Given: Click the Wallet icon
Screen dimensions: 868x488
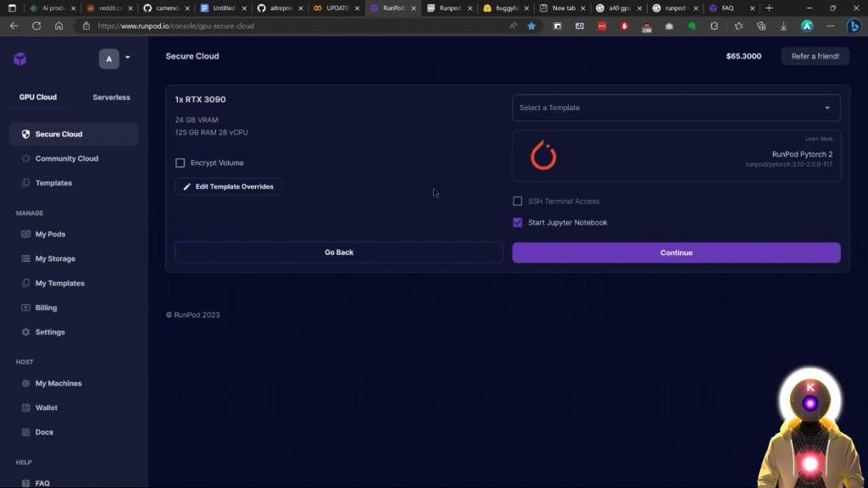Looking at the screenshot, I should [25, 408].
